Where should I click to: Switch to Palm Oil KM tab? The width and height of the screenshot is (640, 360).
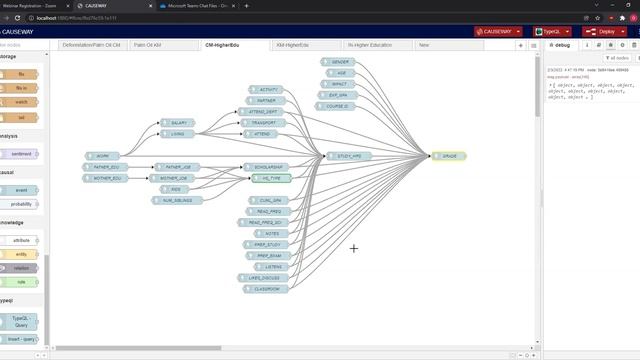click(x=164, y=45)
